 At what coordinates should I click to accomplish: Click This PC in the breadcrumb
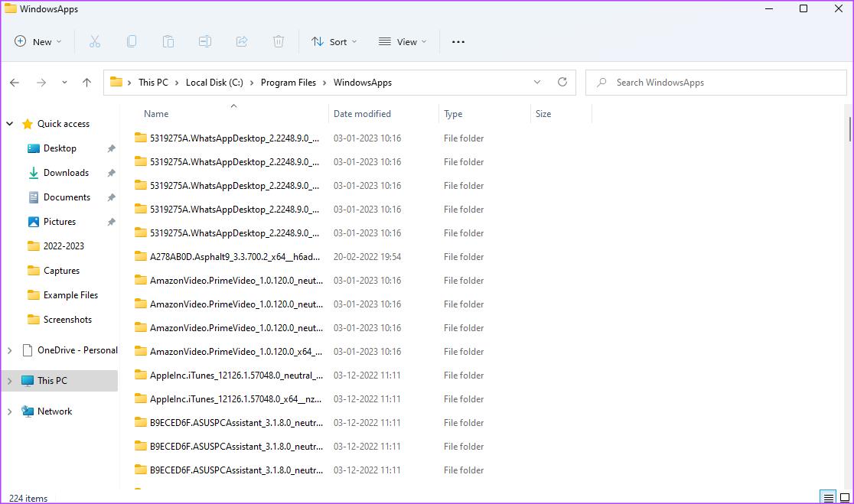(x=153, y=83)
